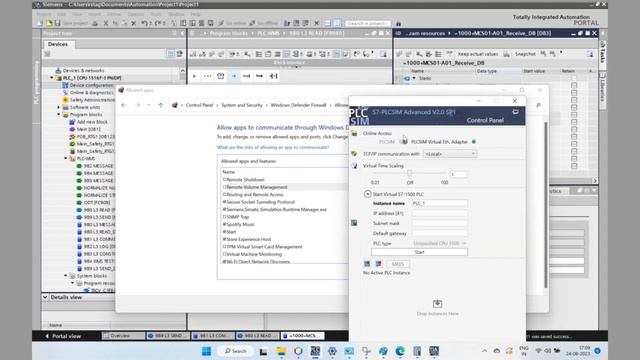The image size is (640, 360).
Task: Collapse the PLC-WMS folder
Action: (x=66, y=158)
